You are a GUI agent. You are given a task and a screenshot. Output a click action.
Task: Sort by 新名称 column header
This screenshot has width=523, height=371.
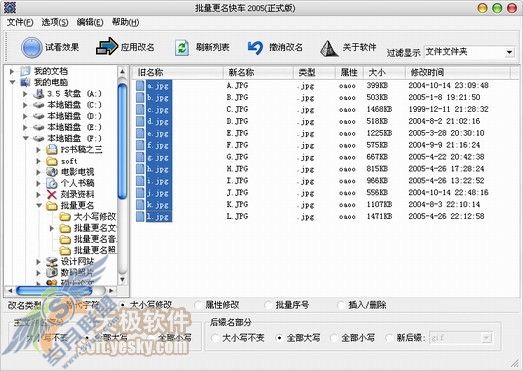pos(258,72)
